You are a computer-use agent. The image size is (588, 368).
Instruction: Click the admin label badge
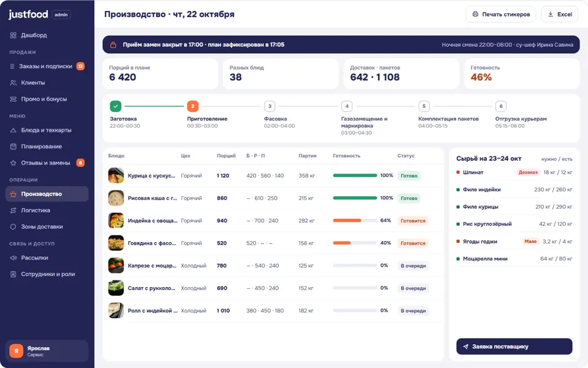pyautogui.click(x=61, y=15)
